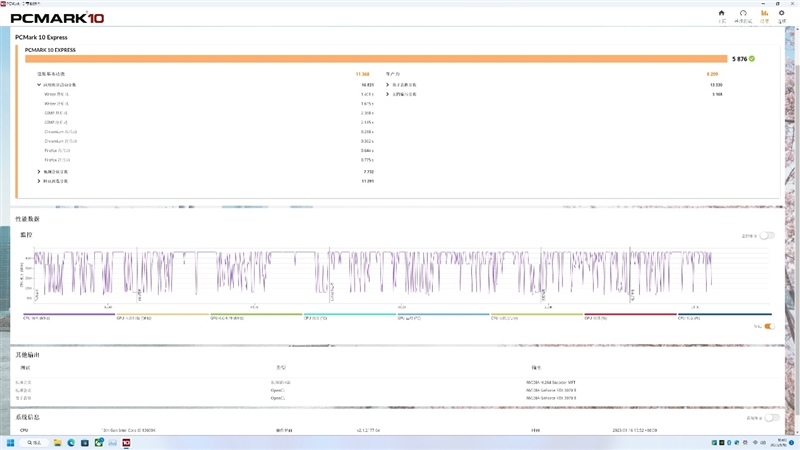The height and width of the screenshot is (450, 800).
Task: Open the Results bar-chart tab icon
Action: coord(764,13)
